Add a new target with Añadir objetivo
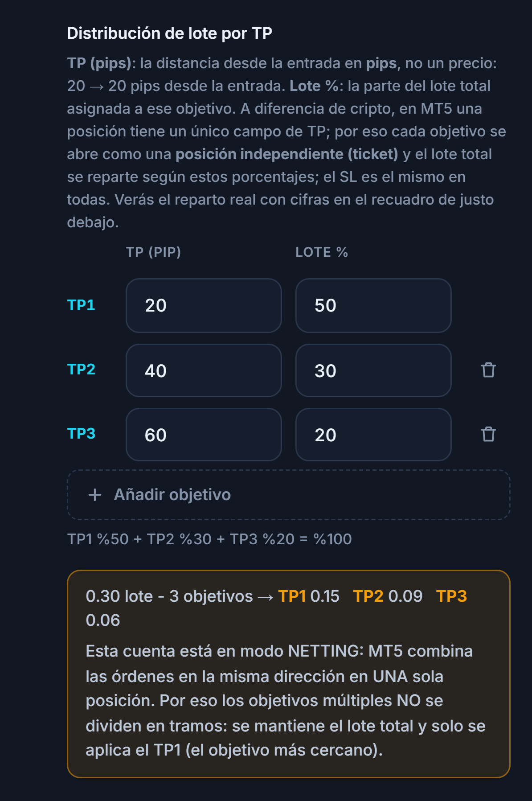Viewport: 532px width, 801px height. 288,495
